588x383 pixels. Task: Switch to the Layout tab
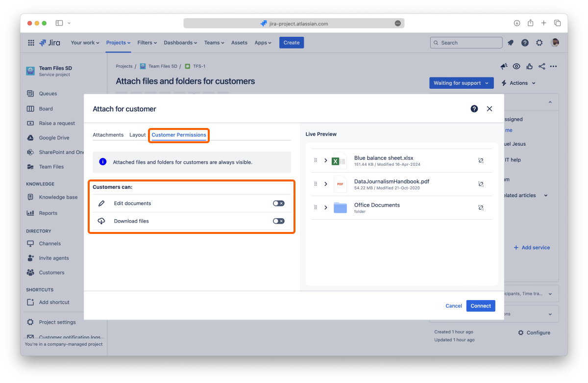[x=137, y=135]
